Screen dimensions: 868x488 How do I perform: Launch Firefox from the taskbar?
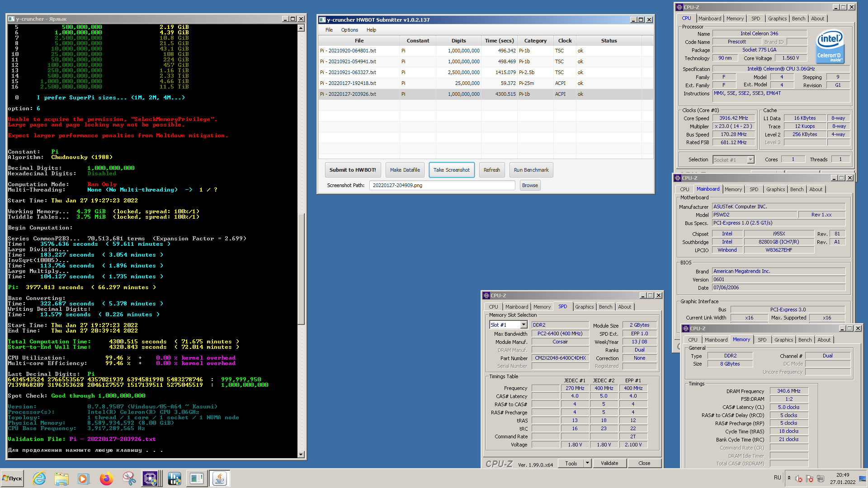tap(107, 479)
